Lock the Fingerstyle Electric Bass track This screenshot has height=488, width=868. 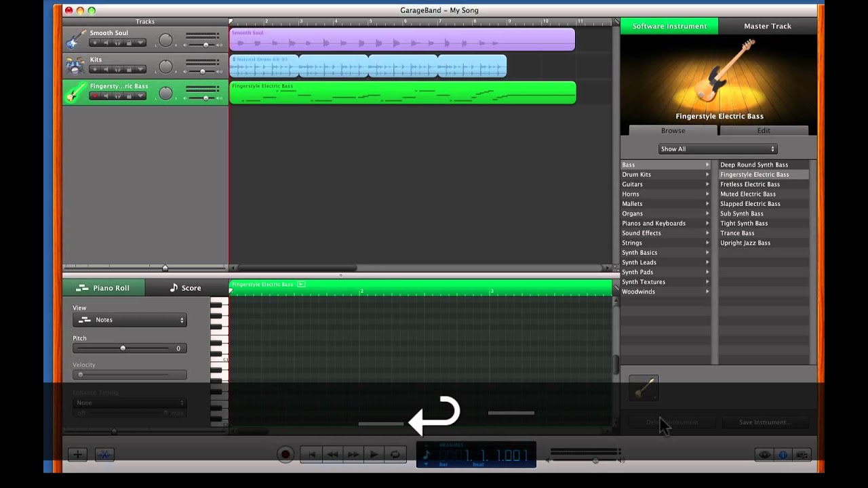coord(129,96)
